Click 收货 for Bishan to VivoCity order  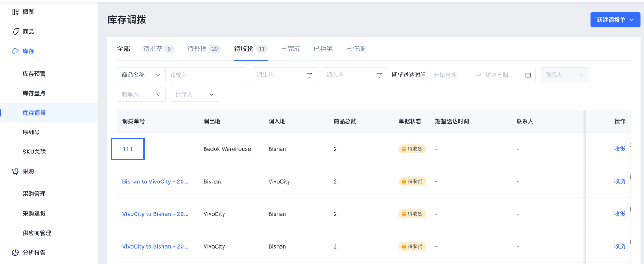pos(620,181)
